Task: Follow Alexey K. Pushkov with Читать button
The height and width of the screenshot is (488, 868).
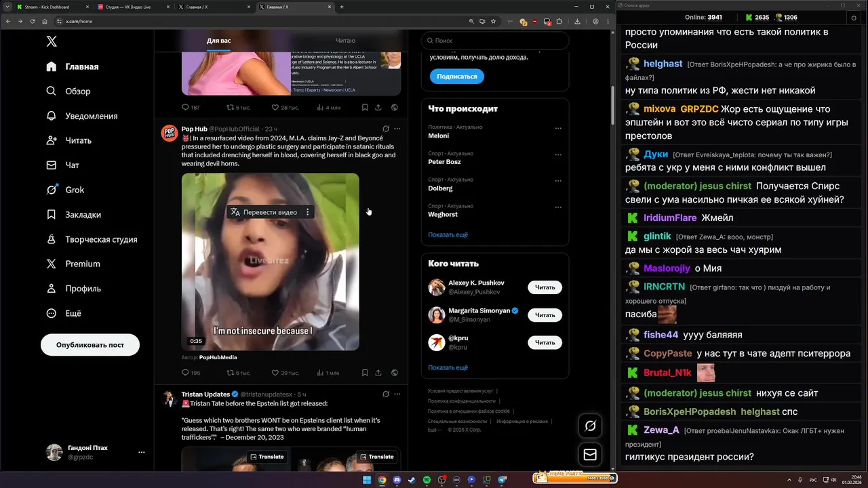Action: coord(545,287)
